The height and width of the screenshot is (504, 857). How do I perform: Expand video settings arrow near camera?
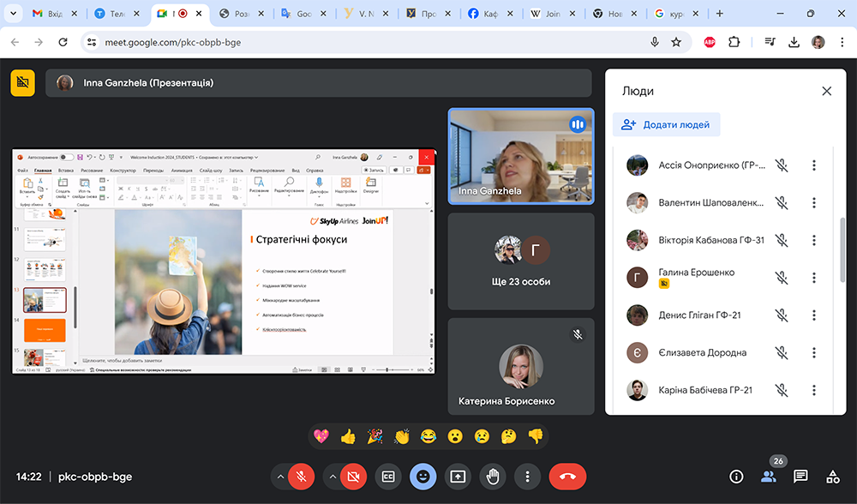(x=332, y=477)
